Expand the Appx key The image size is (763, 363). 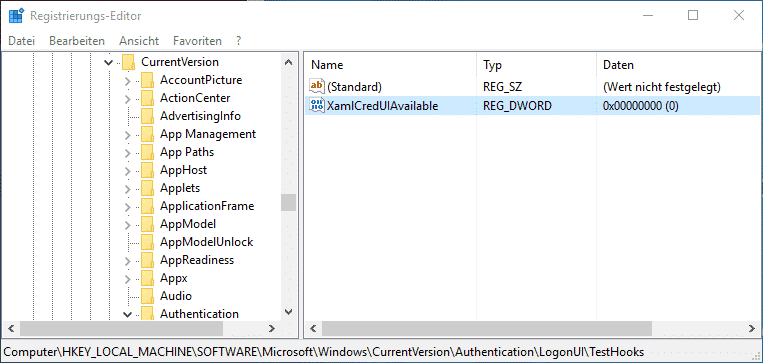pos(127,279)
